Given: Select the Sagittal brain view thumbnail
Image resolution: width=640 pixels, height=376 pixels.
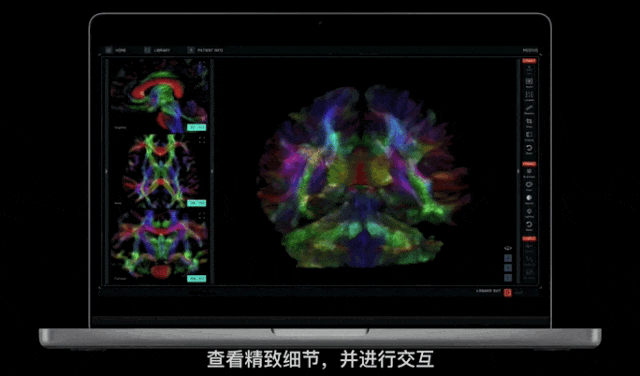Looking at the screenshot, I should coord(159,96).
